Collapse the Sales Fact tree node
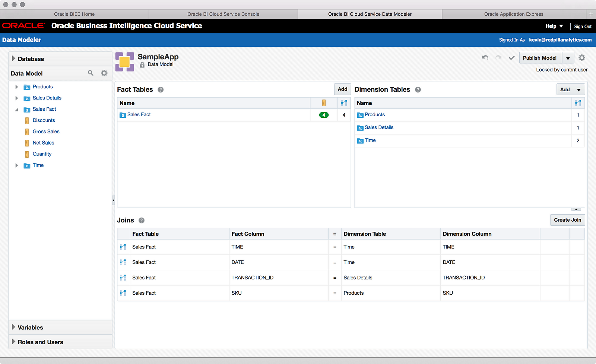Screen dimensions: 596x364 pyautogui.click(x=16, y=110)
